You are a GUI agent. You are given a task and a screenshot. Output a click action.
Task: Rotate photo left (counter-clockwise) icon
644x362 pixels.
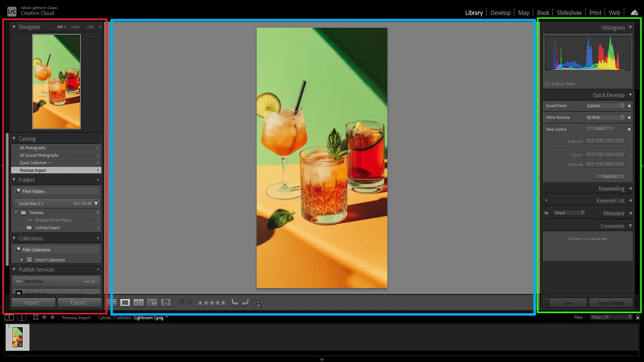click(235, 303)
